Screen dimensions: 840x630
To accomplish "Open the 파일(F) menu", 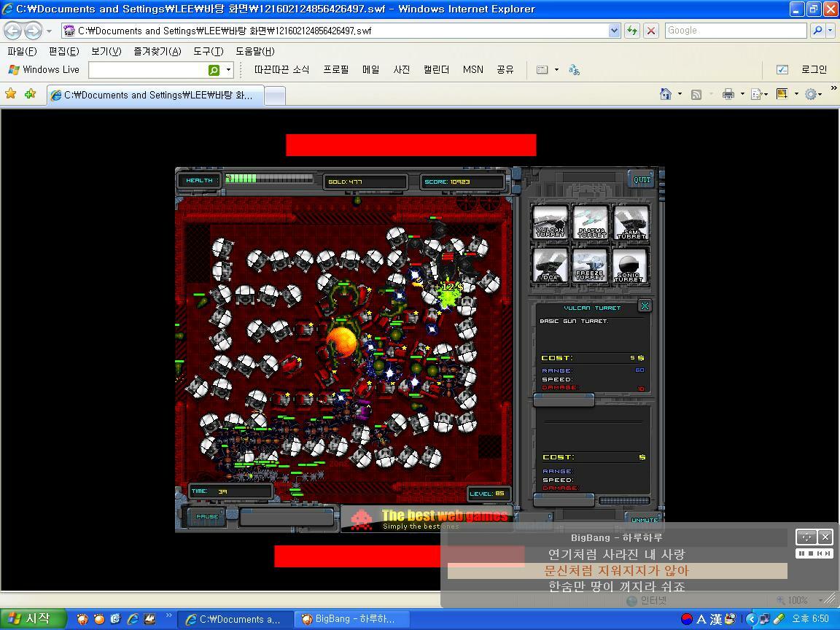I will (22, 52).
